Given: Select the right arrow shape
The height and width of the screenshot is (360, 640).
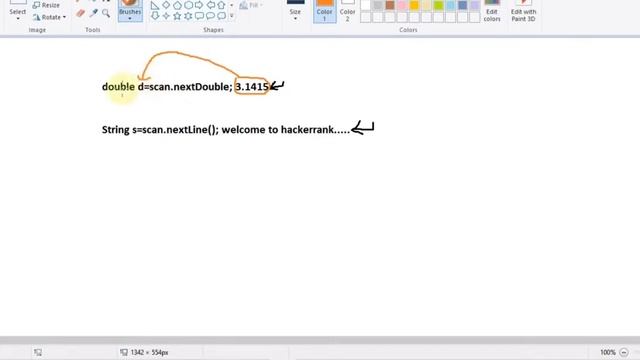Looking at the screenshot, I should click(x=199, y=5).
